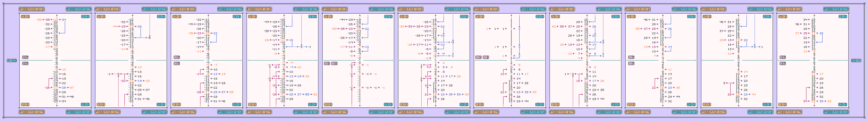Screen dimensions: 868x121
Task: Select X3-2 label in the -17 panel
Action: (x=25, y=16)
